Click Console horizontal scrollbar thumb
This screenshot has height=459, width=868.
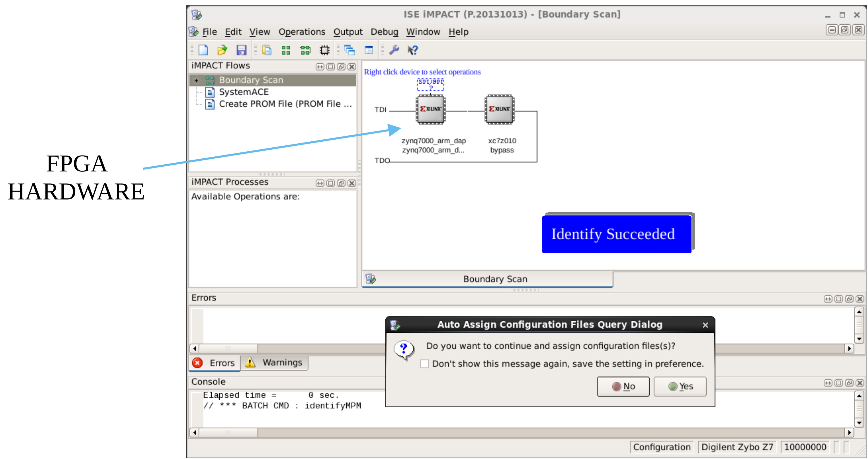tap(228, 432)
